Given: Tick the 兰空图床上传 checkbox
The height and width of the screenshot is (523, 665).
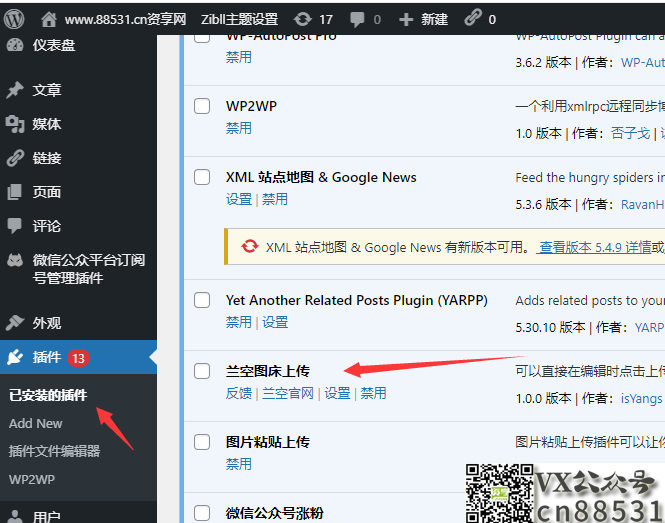Looking at the screenshot, I should pos(202,371).
